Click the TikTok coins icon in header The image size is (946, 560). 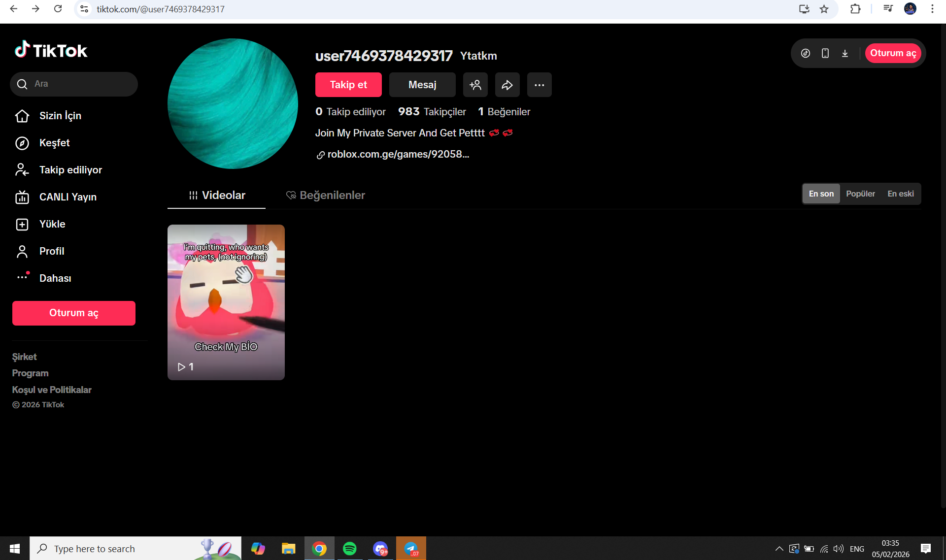[x=806, y=53]
